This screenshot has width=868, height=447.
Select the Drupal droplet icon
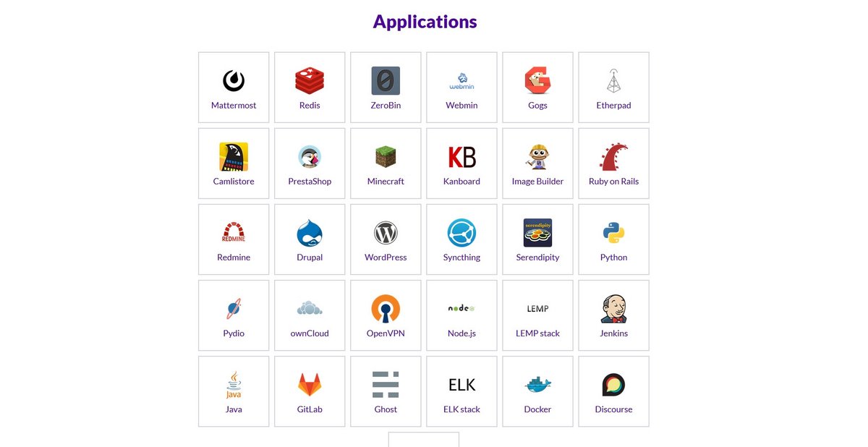[x=310, y=233]
